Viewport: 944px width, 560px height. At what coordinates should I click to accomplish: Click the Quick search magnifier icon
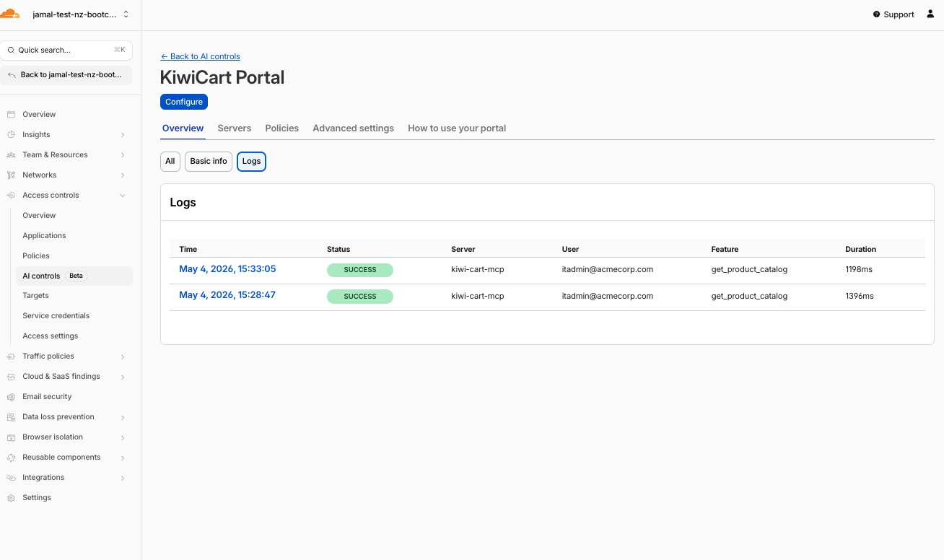tap(12, 51)
